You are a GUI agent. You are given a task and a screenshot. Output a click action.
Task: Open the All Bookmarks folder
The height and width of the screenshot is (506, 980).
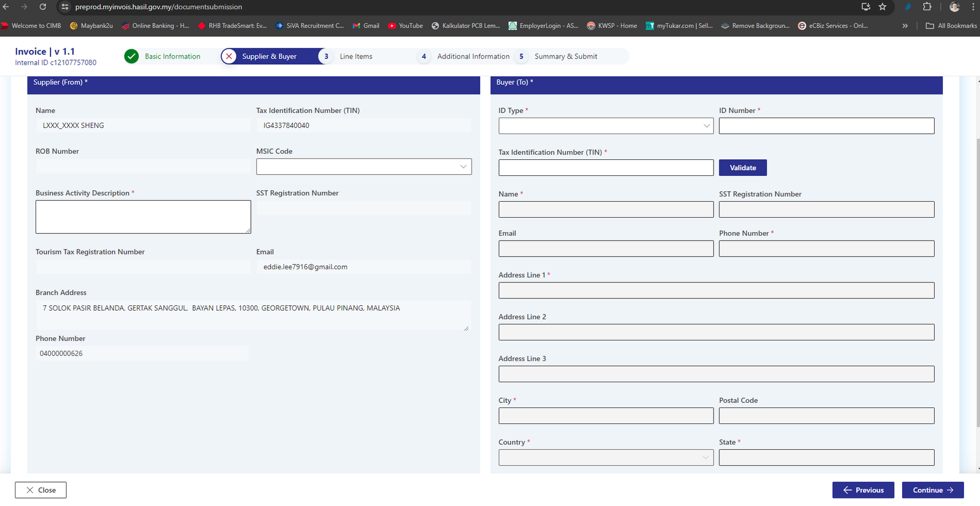tap(951, 26)
